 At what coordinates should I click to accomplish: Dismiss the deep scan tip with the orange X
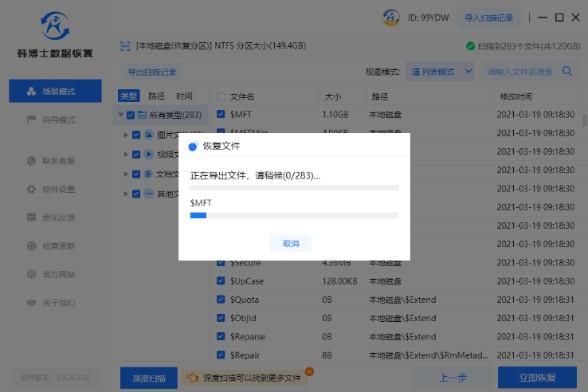coord(309,370)
